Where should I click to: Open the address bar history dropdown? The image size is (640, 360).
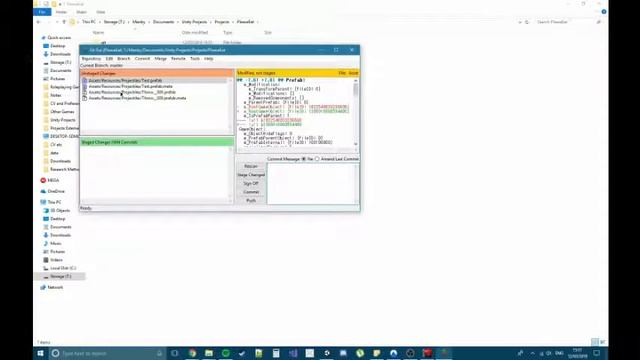pos(520,22)
